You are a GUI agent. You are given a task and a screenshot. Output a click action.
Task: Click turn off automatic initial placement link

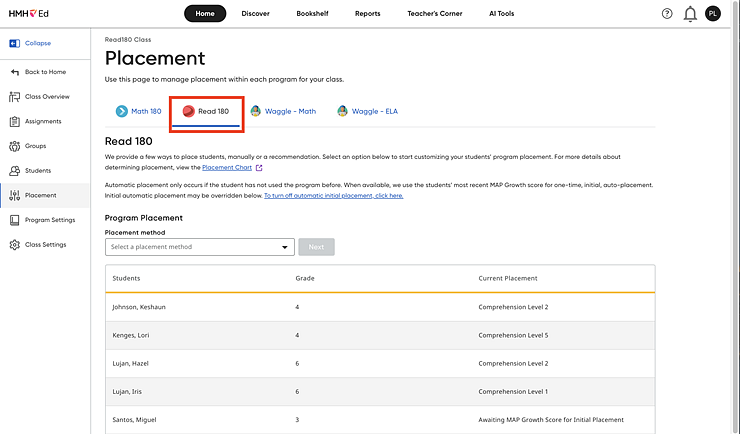[334, 195]
